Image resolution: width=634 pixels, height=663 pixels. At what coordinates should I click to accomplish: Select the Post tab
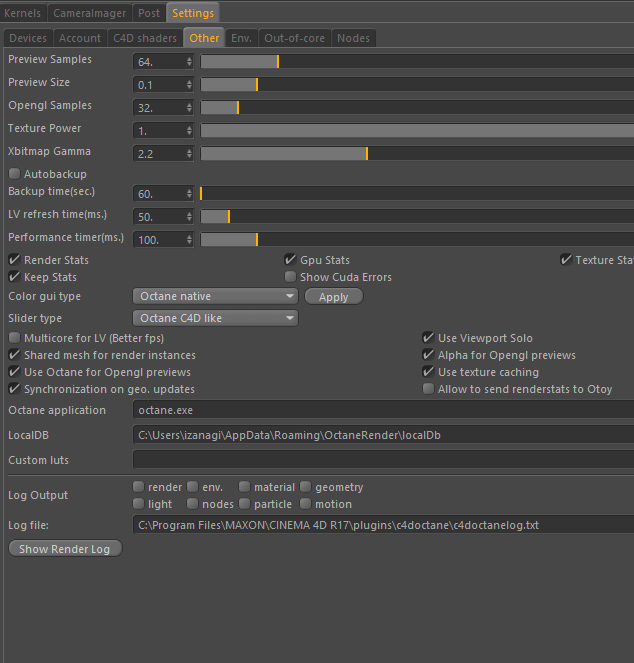point(149,13)
